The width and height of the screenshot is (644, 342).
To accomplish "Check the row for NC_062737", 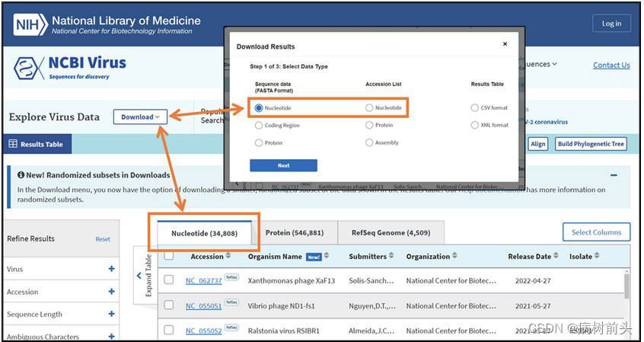I will 169,280.
